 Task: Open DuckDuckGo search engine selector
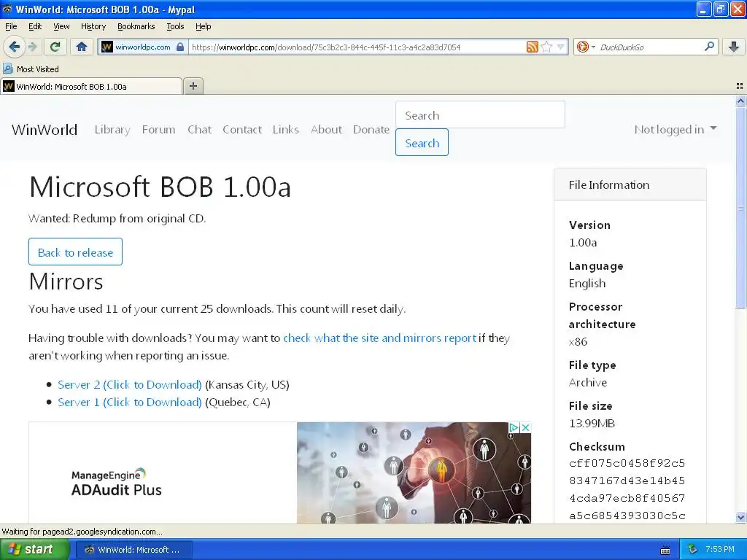585,47
